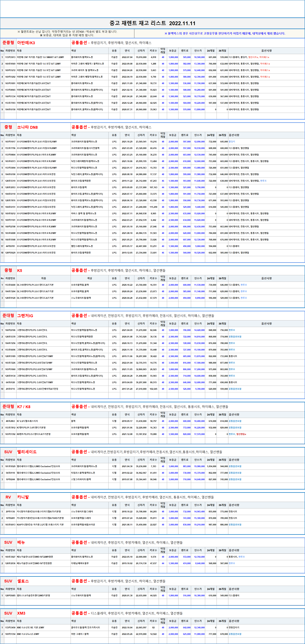Screen dimensions: 305x644
Task: Click the '셀토스' section heading
Action: point(23,581)
